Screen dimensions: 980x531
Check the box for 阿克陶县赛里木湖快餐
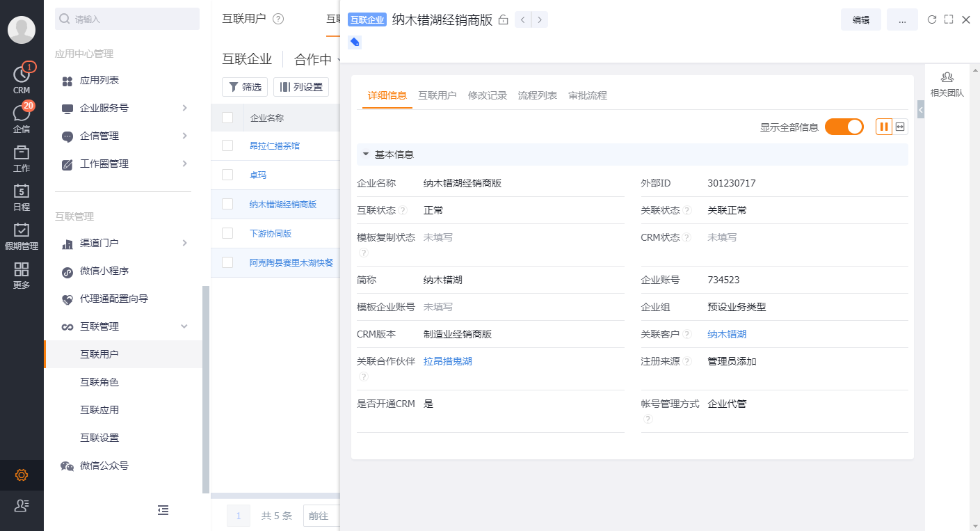click(x=227, y=262)
